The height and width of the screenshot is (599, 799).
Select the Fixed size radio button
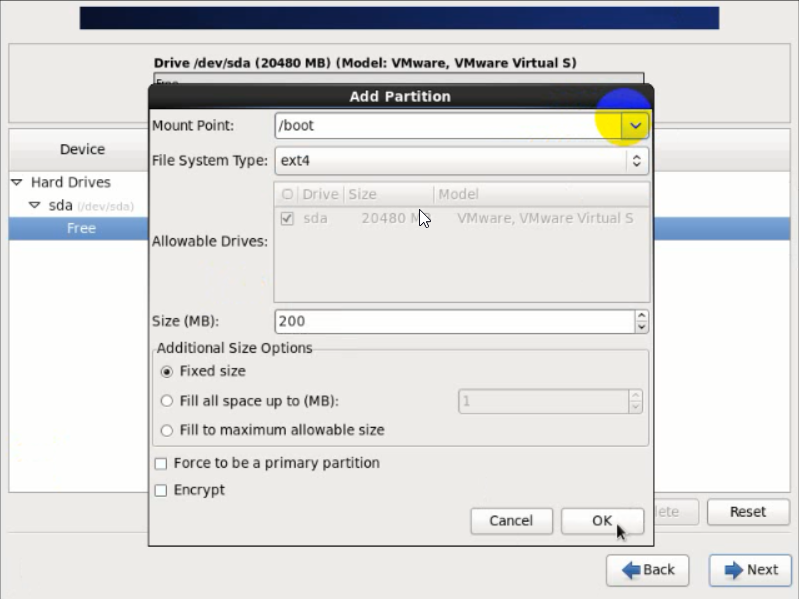pos(167,372)
